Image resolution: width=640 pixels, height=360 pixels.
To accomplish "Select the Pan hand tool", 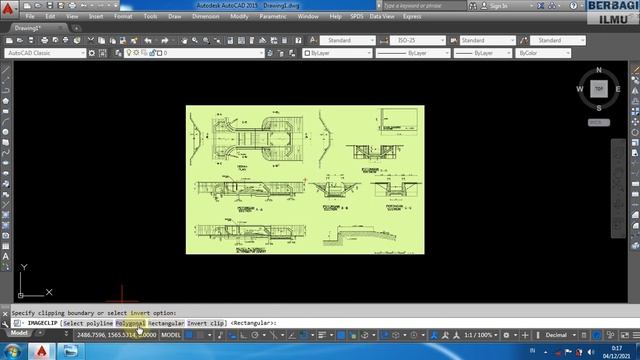I will (184, 40).
